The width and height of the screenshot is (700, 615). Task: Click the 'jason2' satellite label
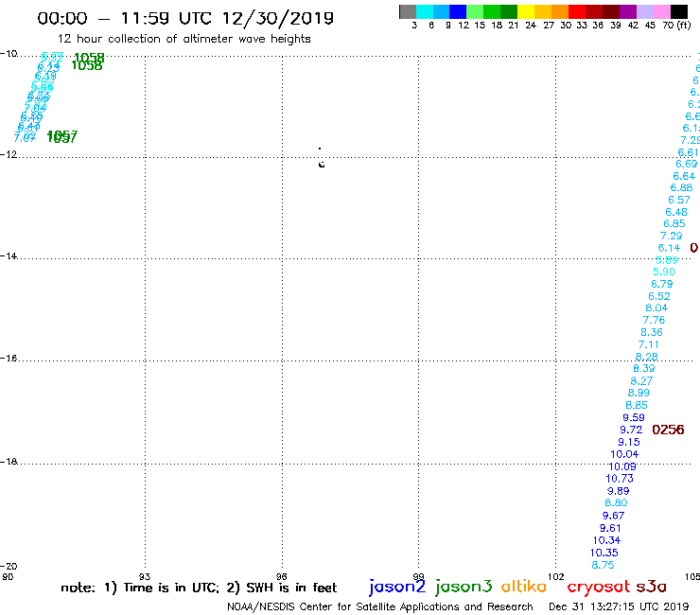pyautogui.click(x=397, y=587)
